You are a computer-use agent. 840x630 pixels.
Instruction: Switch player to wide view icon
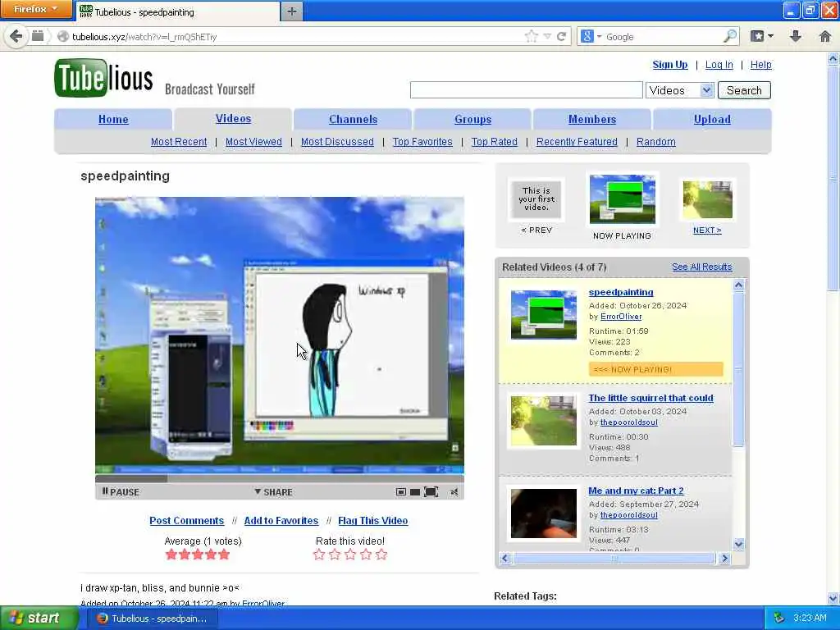(x=414, y=492)
